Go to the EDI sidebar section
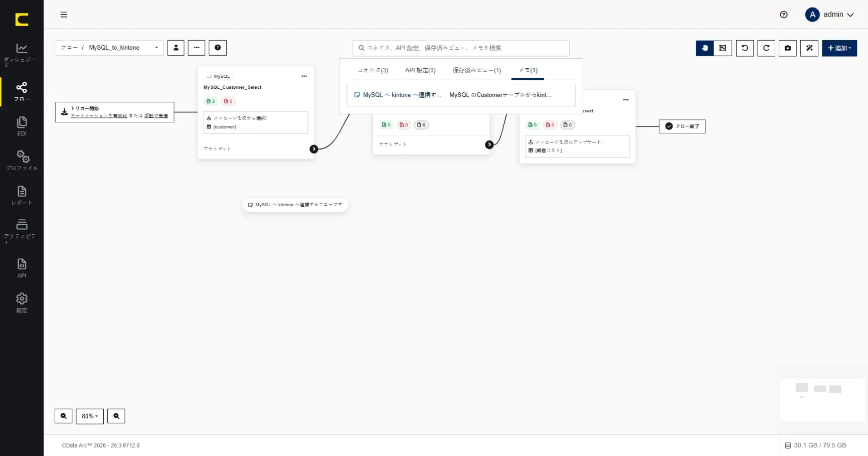868x456 pixels. click(22, 126)
